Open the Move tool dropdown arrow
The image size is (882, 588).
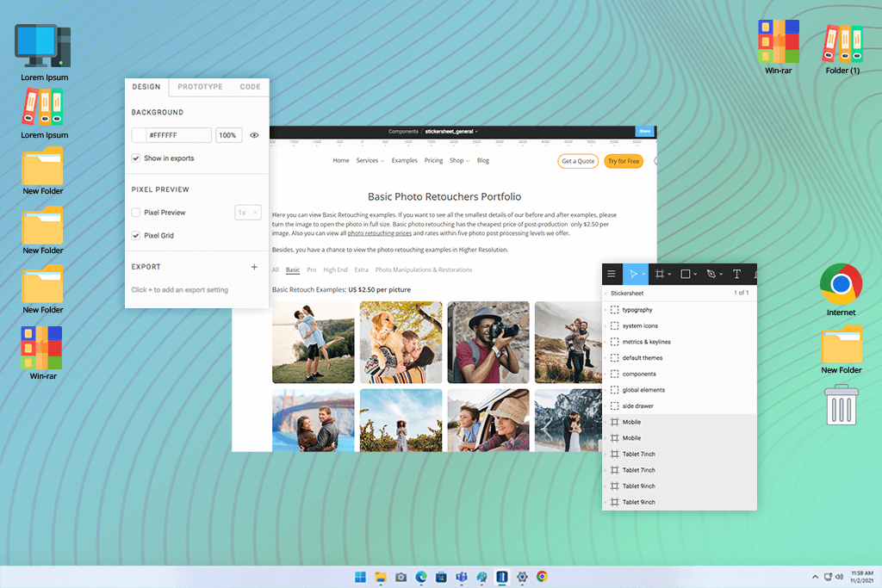(644, 275)
